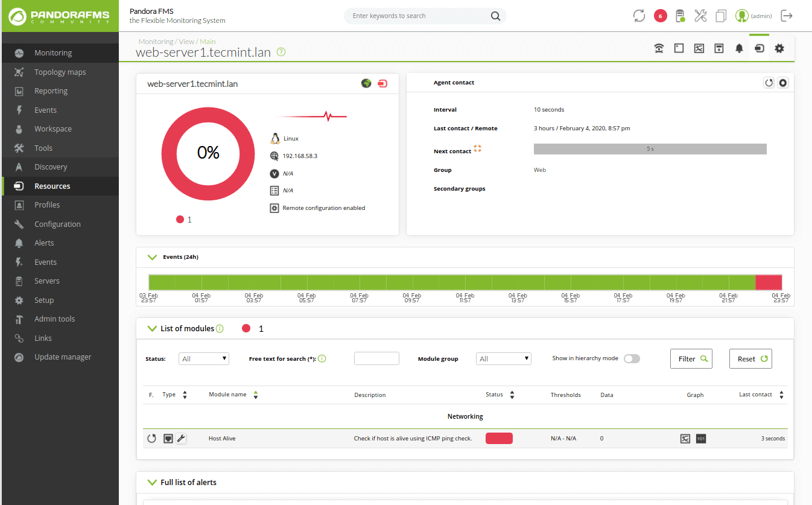Open the Status filter dropdown

pos(204,358)
